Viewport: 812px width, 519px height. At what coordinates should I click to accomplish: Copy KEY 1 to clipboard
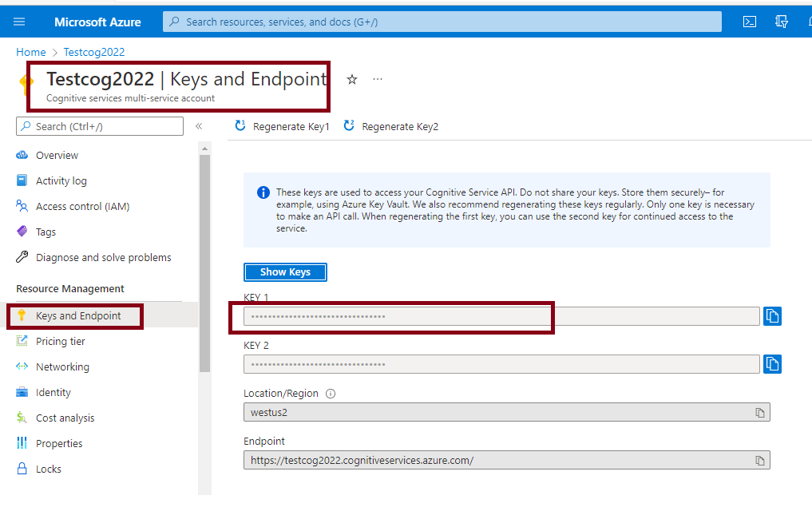click(772, 316)
